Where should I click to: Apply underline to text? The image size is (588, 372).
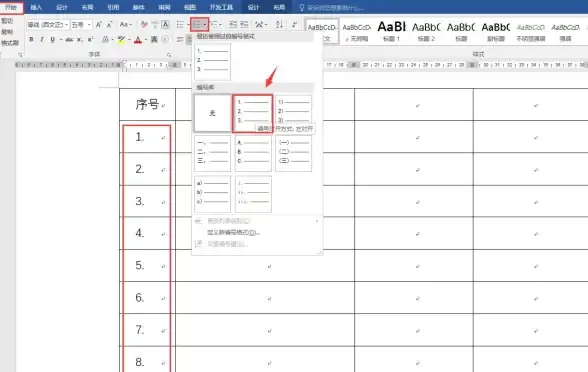(52, 39)
